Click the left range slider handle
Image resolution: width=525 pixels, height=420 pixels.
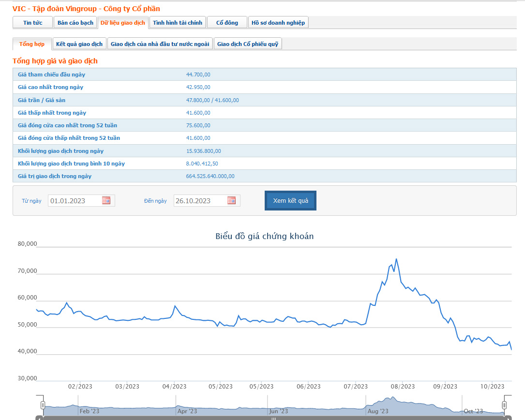click(43, 405)
